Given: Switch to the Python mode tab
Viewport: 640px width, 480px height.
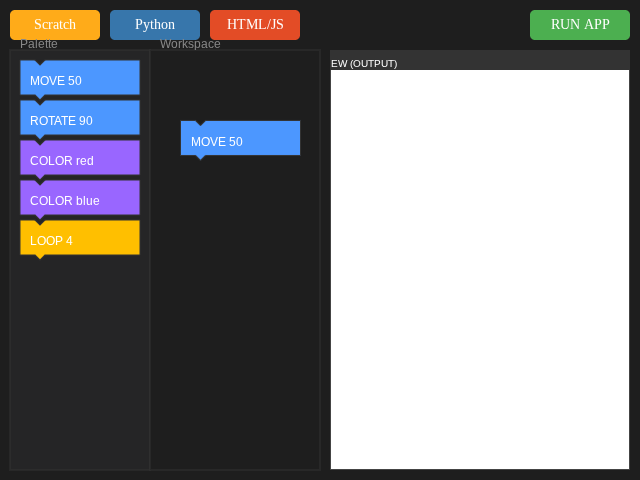Looking at the screenshot, I should pos(155,25).
